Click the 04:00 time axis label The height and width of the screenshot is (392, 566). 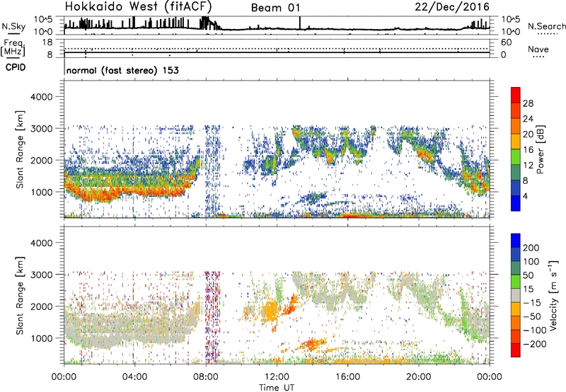pos(134,377)
